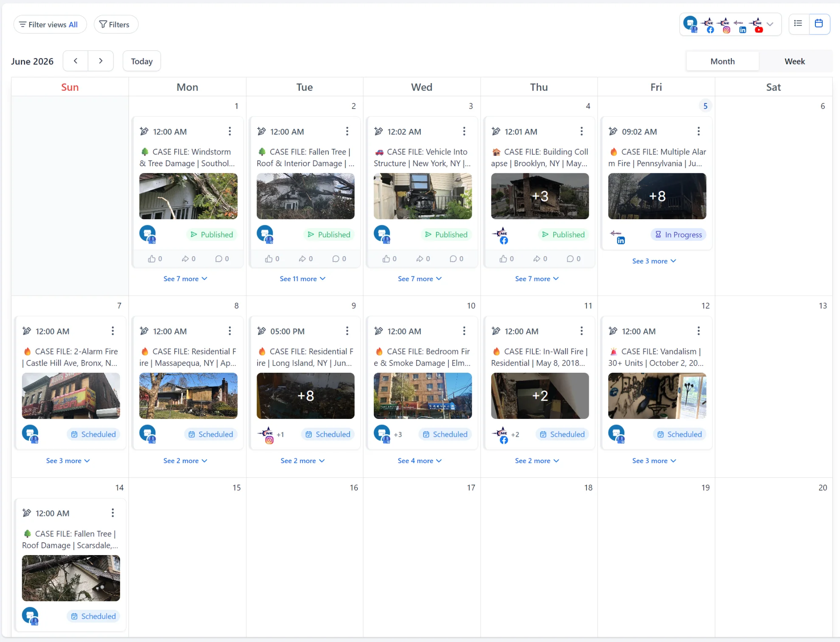
Task: Expand See 2 more on Monday June 8
Action: [x=185, y=461]
